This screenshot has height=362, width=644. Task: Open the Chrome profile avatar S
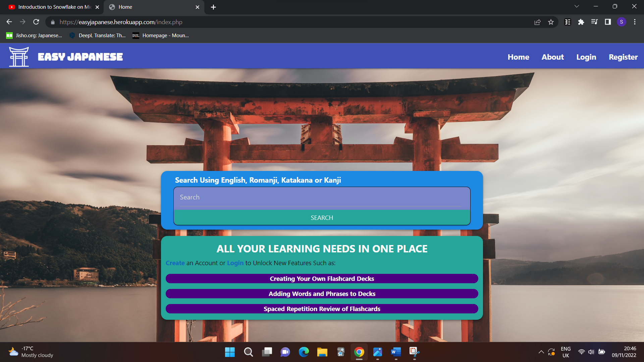click(x=621, y=22)
